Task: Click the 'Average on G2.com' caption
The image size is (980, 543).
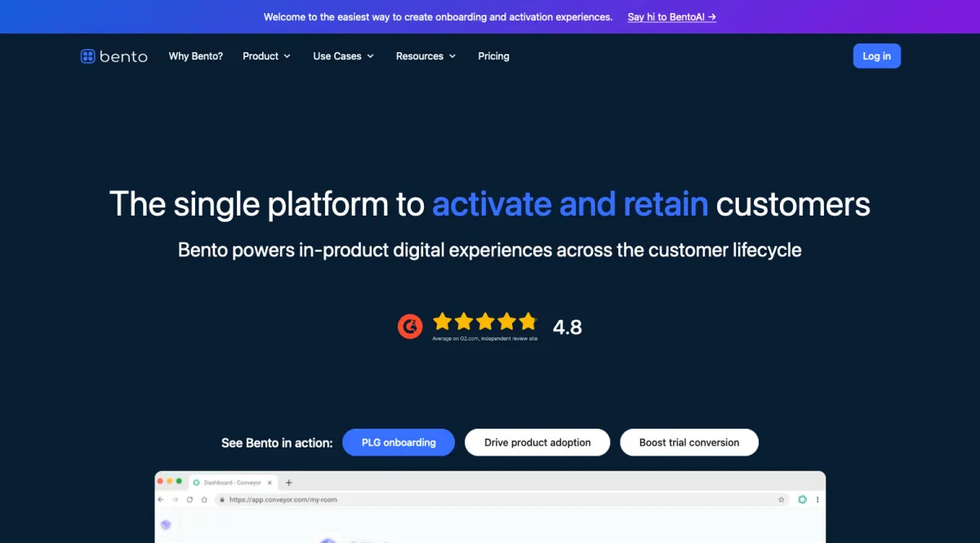Action: 485,338
